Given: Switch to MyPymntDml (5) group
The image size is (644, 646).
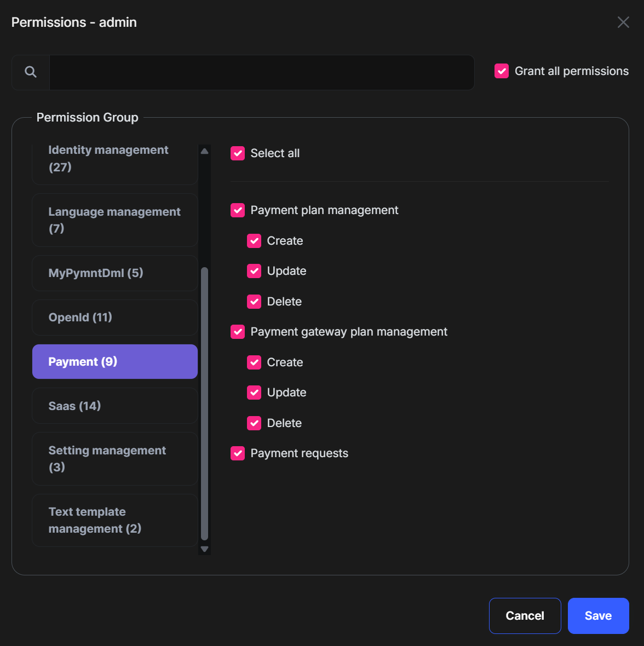Looking at the screenshot, I should 114,273.
